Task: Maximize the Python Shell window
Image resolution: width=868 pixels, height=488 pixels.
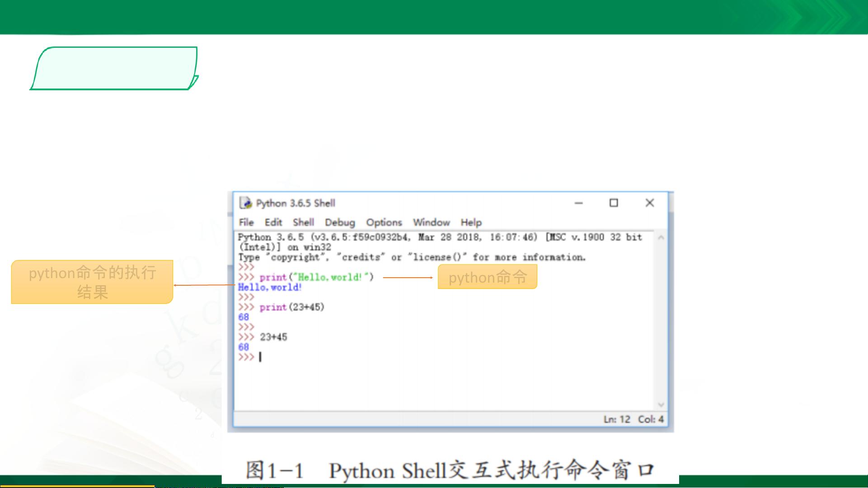Action: pos(614,203)
